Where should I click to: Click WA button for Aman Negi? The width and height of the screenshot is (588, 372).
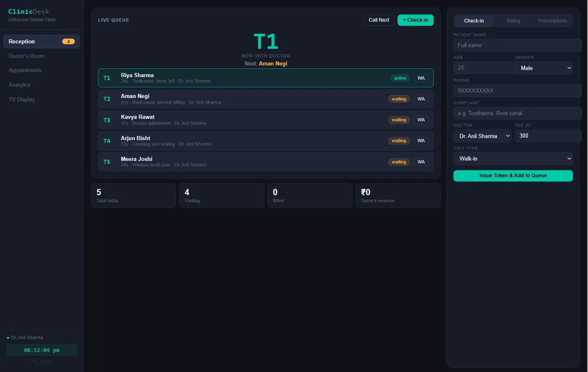click(x=421, y=99)
